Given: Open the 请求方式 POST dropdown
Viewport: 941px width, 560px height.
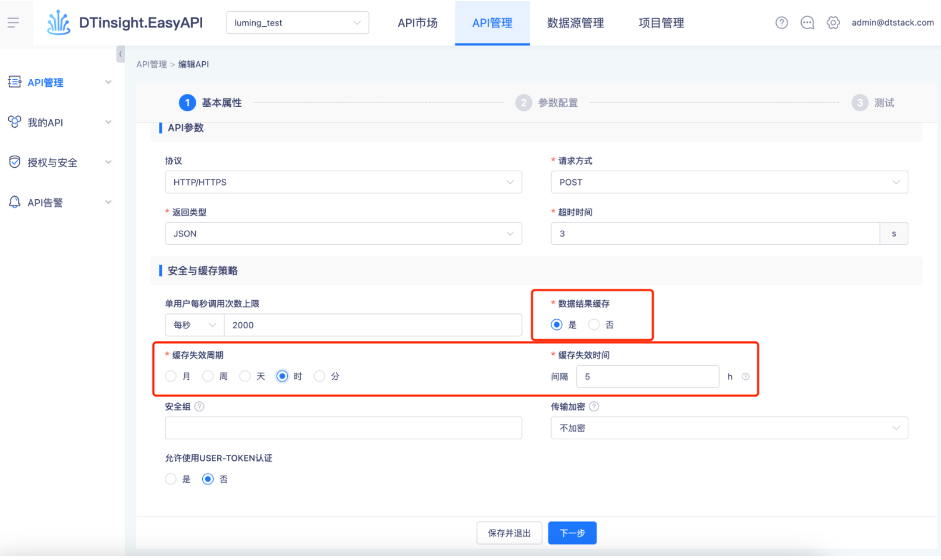Looking at the screenshot, I should (x=729, y=182).
